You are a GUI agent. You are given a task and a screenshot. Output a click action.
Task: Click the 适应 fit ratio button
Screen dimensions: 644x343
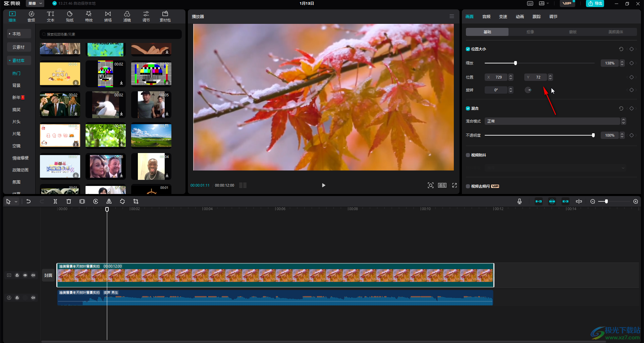coord(442,185)
